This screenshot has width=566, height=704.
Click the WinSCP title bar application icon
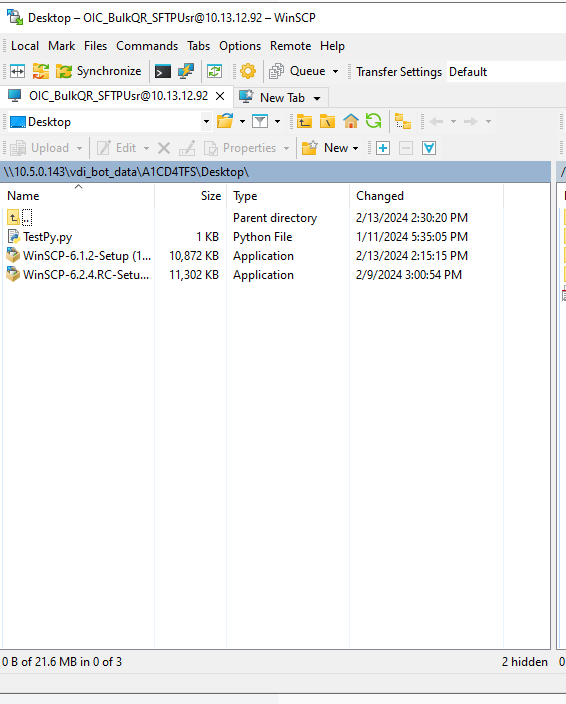(15, 17)
